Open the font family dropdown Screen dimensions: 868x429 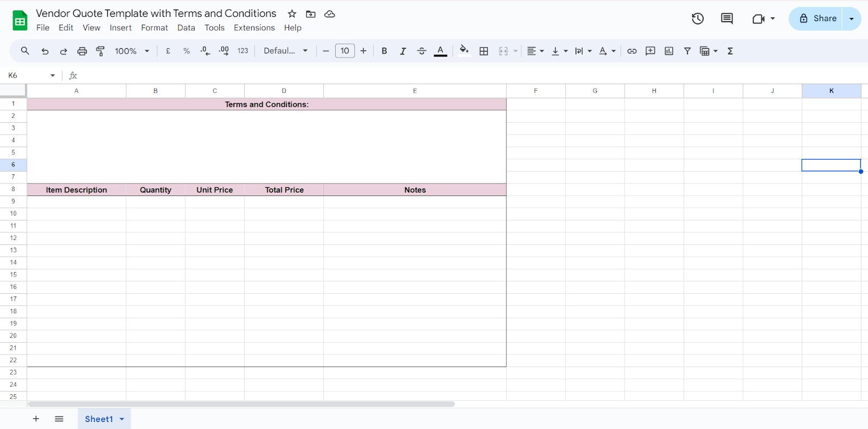285,51
